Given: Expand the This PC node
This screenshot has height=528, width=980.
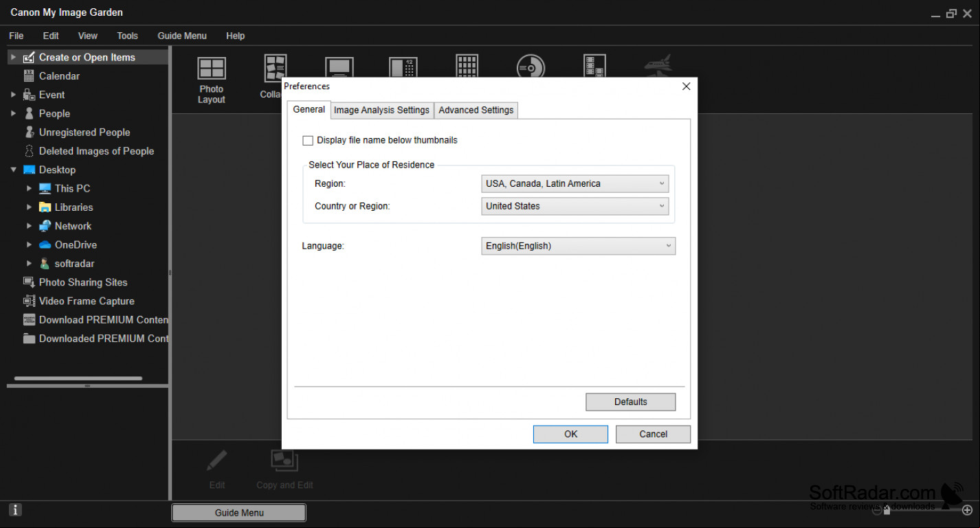Looking at the screenshot, I should 29,188.
